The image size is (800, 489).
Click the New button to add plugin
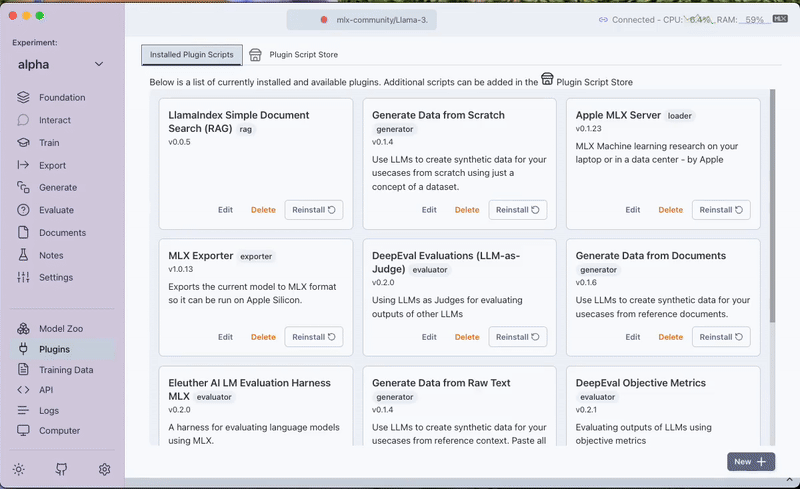click(x=750, y=462)
